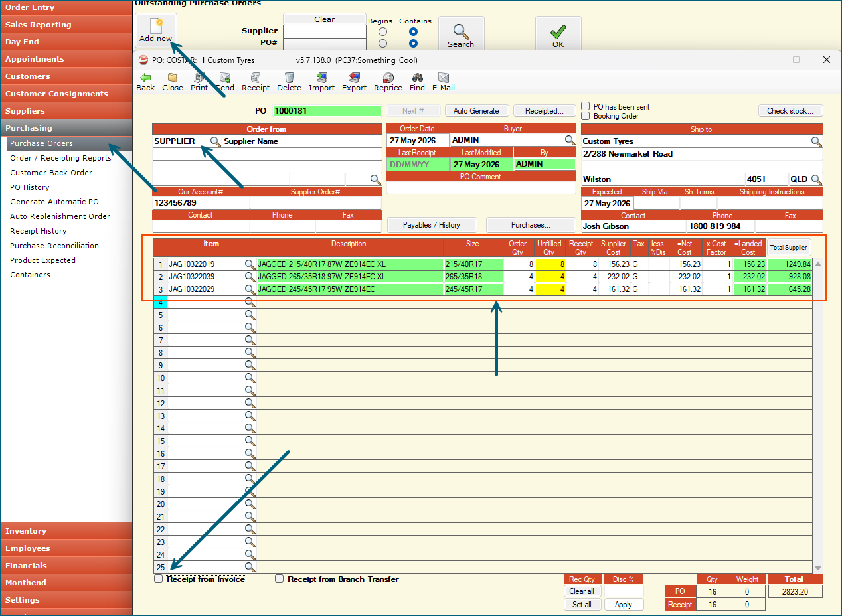This screenshot has height=616, width=842.
Task: Click the Search magnifier button
Action: click(x=460, y=33)
